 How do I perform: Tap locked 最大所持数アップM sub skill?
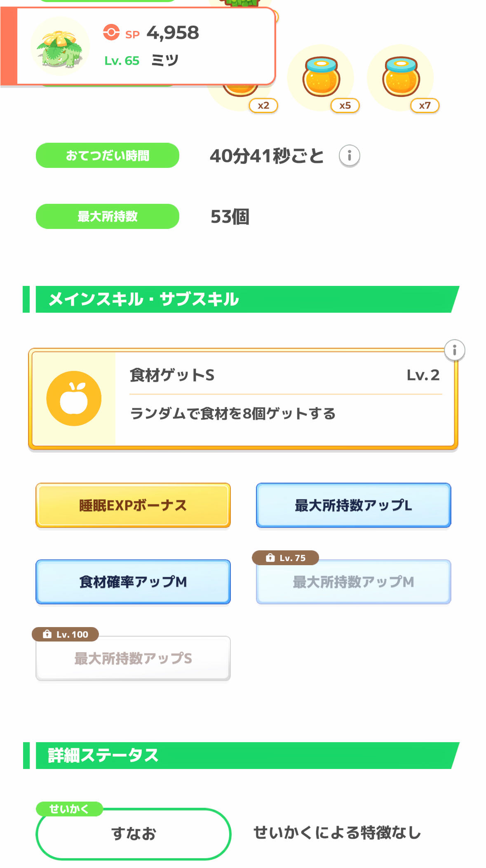click(x=353, y=582)
